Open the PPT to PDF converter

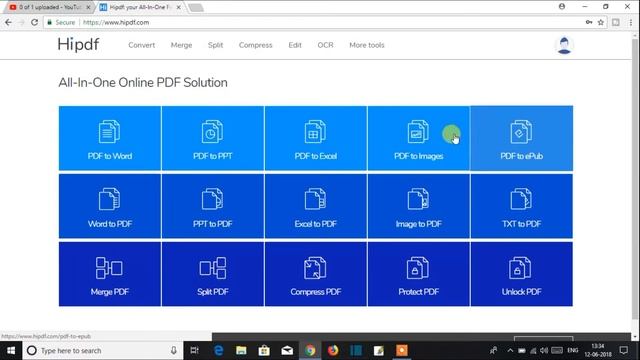pos(213,206)
